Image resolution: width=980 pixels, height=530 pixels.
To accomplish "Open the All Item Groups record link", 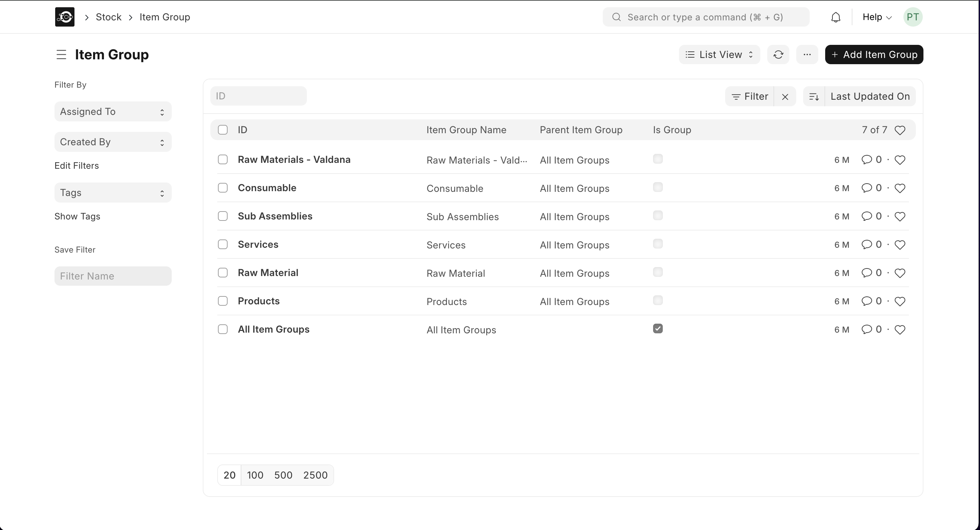I will (273, 329).
